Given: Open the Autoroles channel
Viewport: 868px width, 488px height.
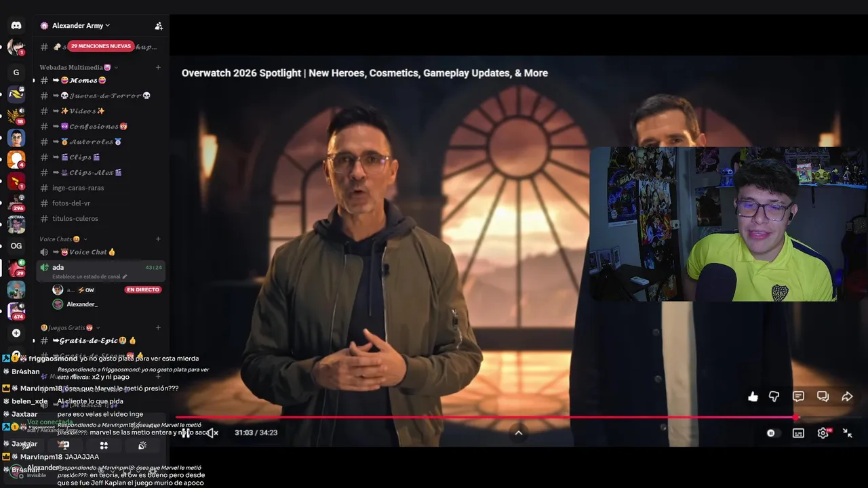Looking at the screenshot, I should pyautogui.click(x=100, y=142).
